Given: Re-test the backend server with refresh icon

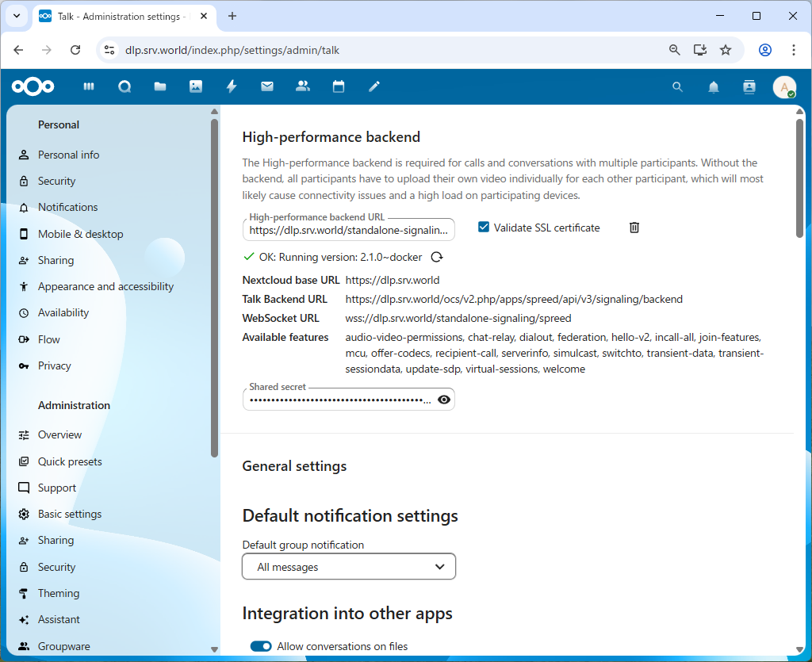Looking at the screenshot, I should (x=437, y=257).
